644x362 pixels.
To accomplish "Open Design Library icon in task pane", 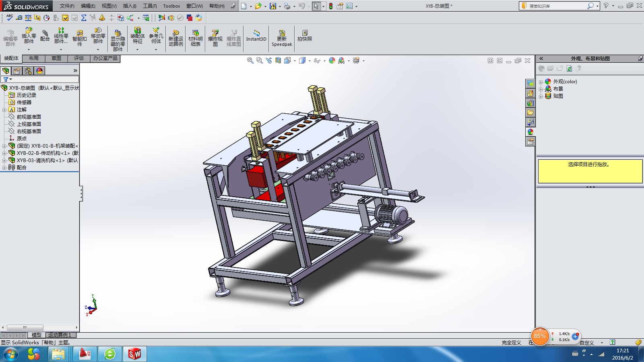I will (x=530, y=103).
